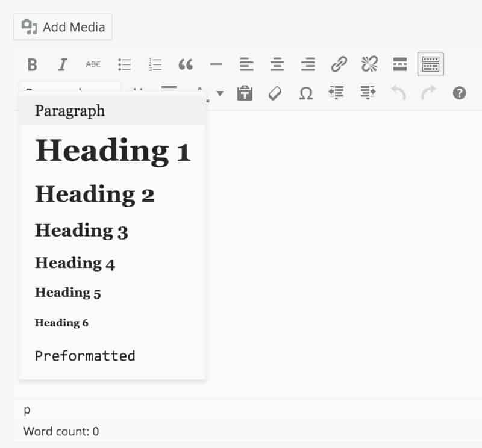This screenshot has width=482, height=448.
Task: Insert a horizontal line
Action: point(216,64)
